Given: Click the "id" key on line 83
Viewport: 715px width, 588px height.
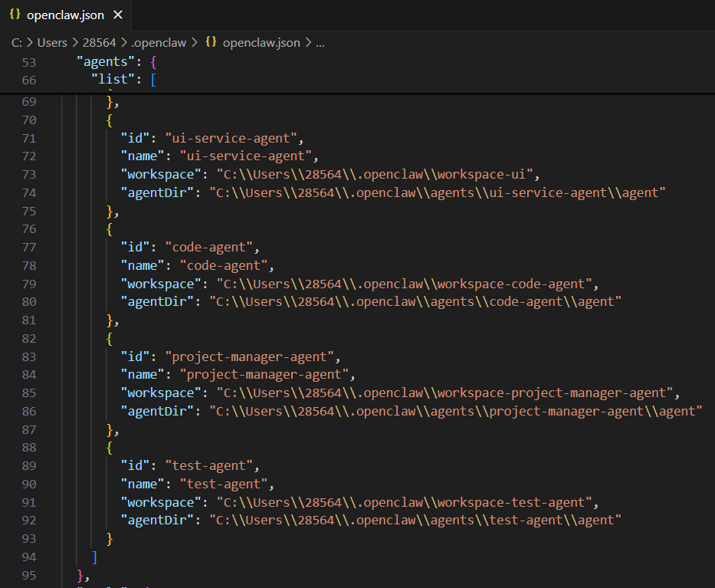Looking at the screenshot, I should point(135,356).
